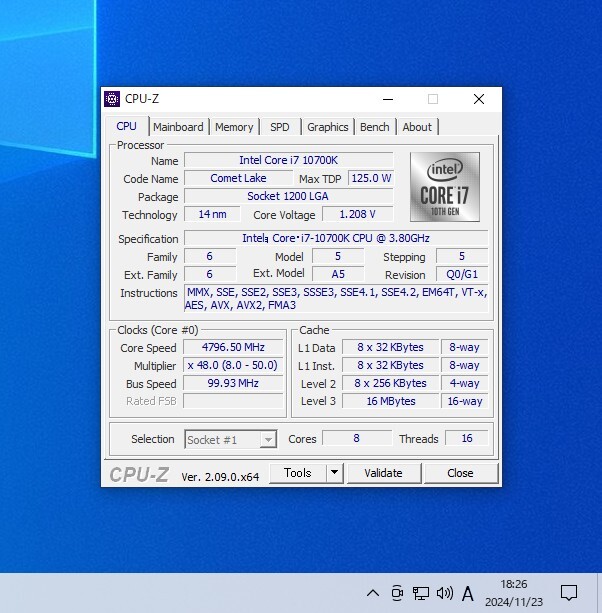Image resolution: width=602 pixels, height=613 pixels.
Task: Click the empty Rated FSB field
Action: coord(233,401)
